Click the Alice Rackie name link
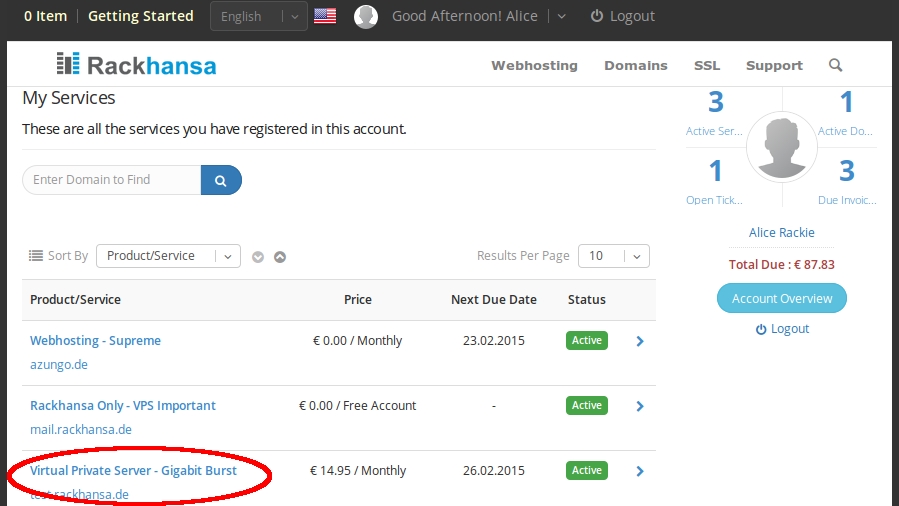Viewport: 899px width, 506px height. pos(781,232)
